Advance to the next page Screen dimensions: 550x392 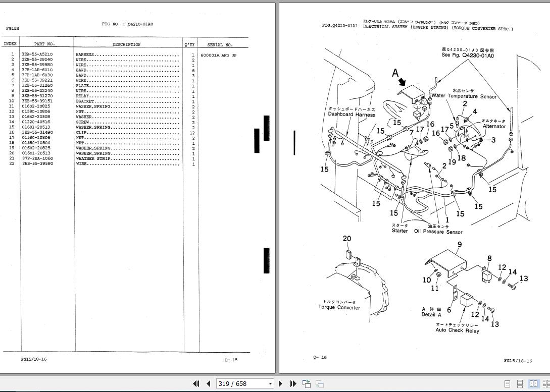[281, 383]
